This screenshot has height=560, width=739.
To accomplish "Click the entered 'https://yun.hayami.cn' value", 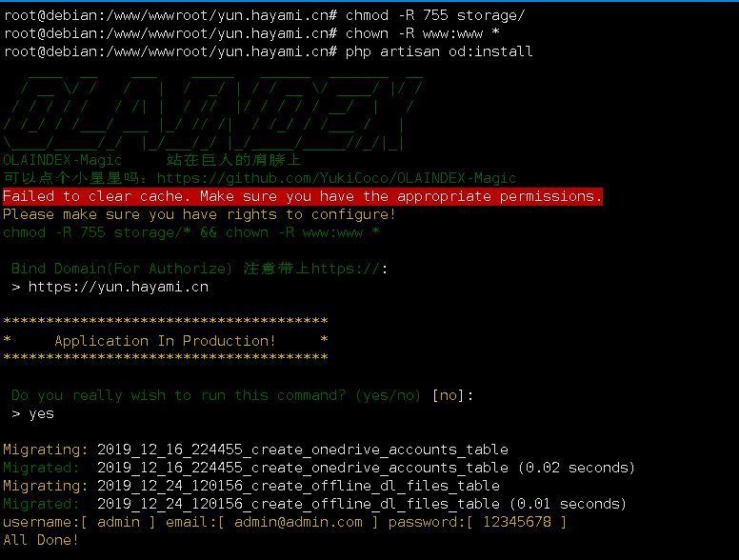I will tap(118, 287).
